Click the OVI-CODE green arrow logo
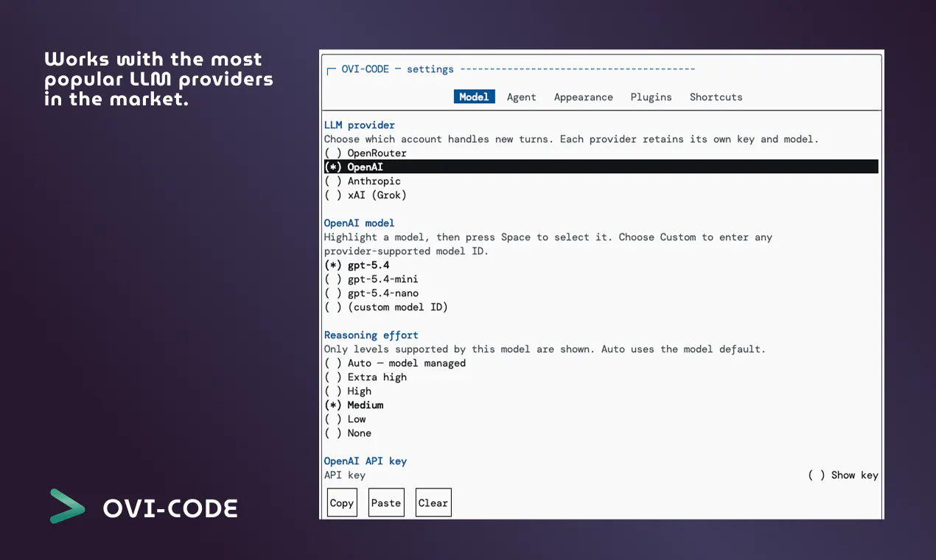Viewport: 936px width, 560px height. point(67,506)
